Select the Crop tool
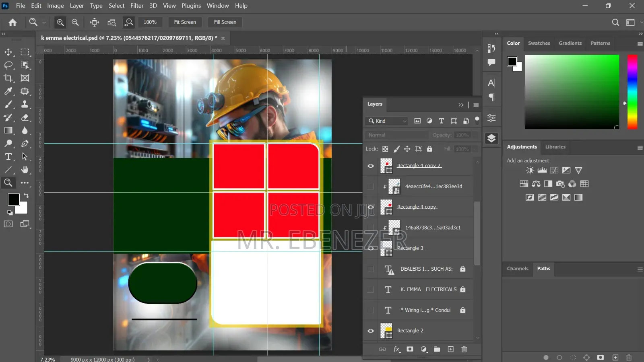 click(x=8, y=78)
